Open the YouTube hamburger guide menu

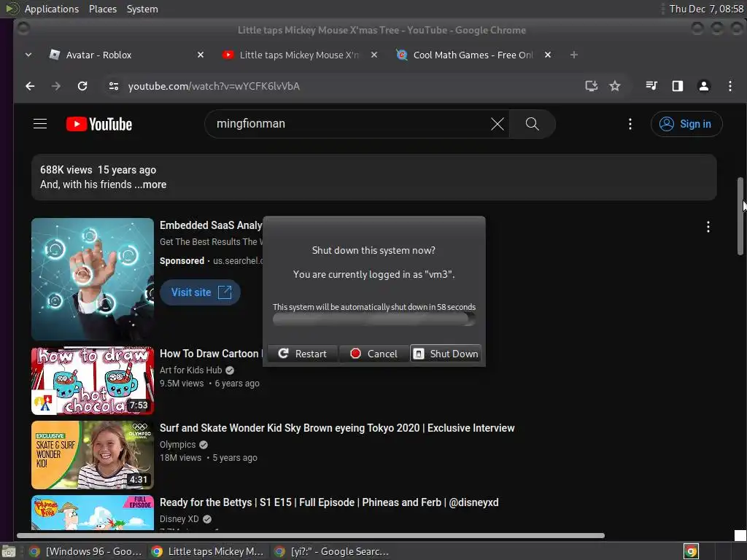[x=40, y=124]
